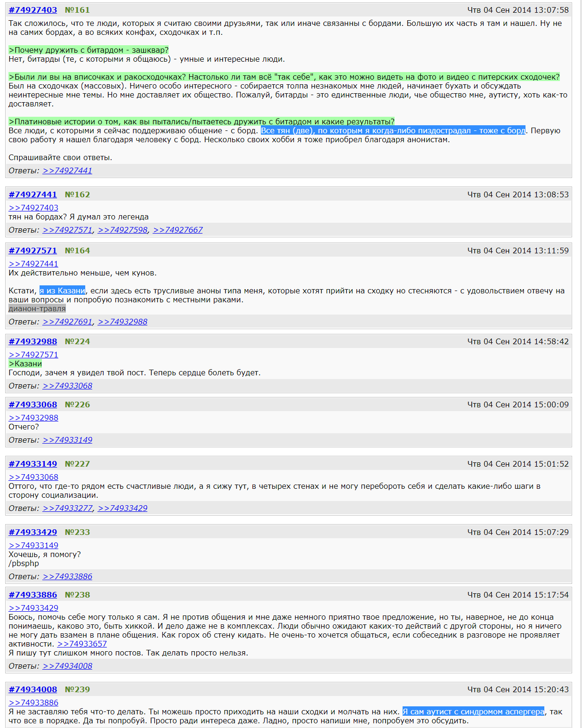The image size is (582, 728).
Task: Click timestamp Чтв 04 Сен 2014 15:17:54
Action: pos(518,595)
